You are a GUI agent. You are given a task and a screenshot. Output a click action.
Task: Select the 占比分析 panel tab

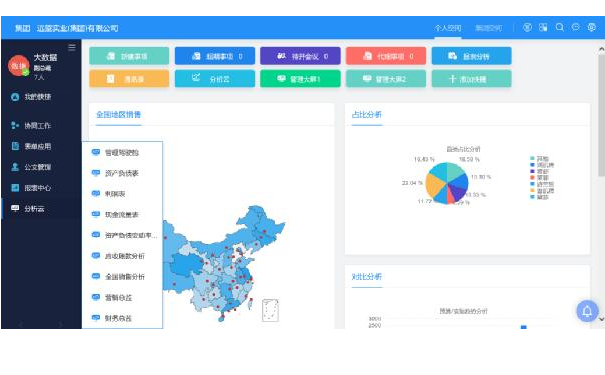367,115
